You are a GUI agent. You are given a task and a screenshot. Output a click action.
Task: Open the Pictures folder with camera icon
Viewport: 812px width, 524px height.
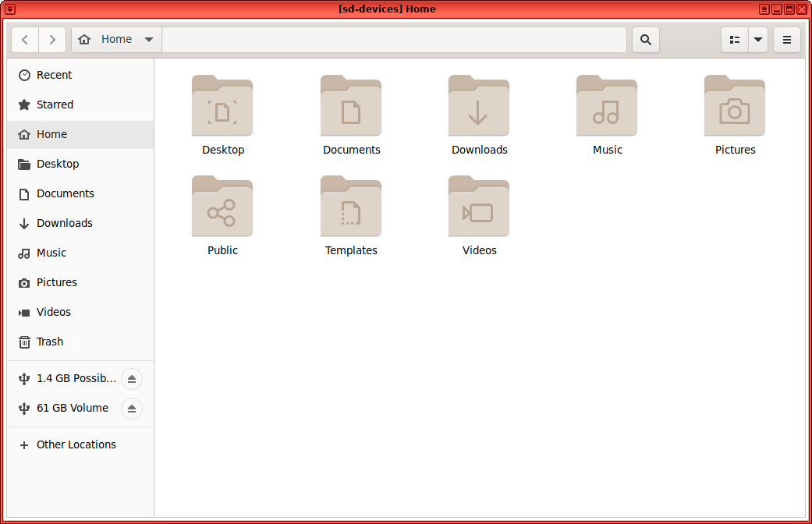pos(734,107)
